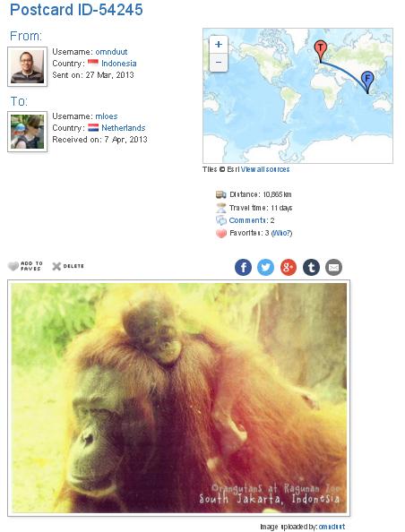The height and width of the screenshot is (532, 405).
Task: Share postcard on Facebook
Action: point(243,268)
